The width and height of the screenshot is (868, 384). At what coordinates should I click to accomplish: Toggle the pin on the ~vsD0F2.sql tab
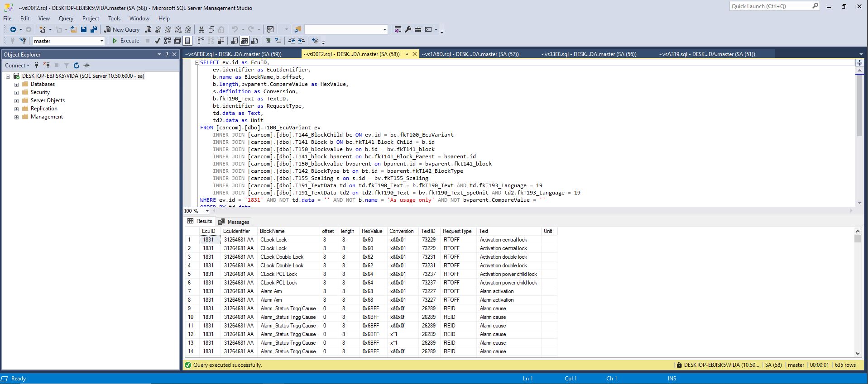[406, 54]
